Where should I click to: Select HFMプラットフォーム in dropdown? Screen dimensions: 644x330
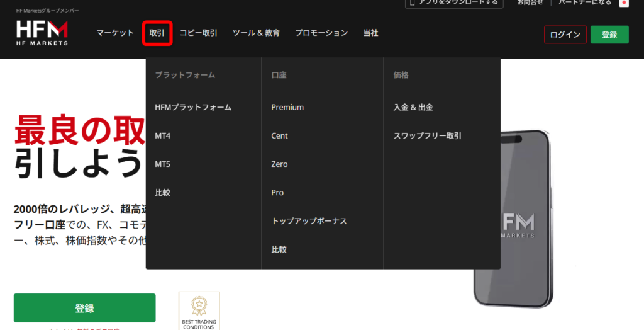click(x=193, y=108)
